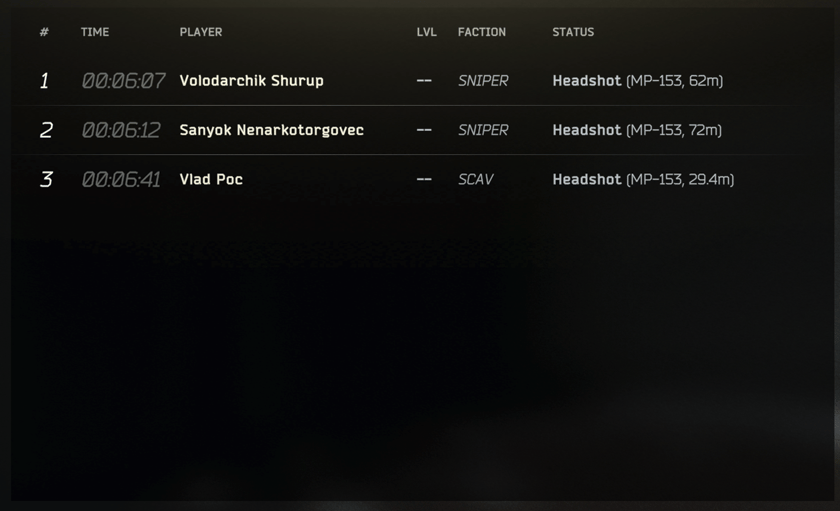Image resolution: width=840 pixels, height=511 pixels.
Task: Click kill time 00:06:41
Action: point(121,179)
